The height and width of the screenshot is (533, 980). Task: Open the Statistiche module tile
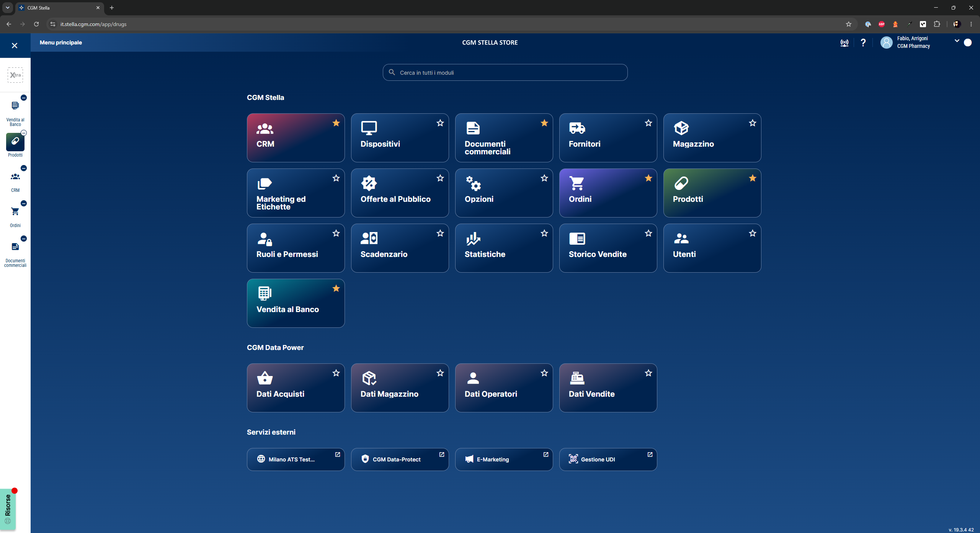click(x=504, y=248)
